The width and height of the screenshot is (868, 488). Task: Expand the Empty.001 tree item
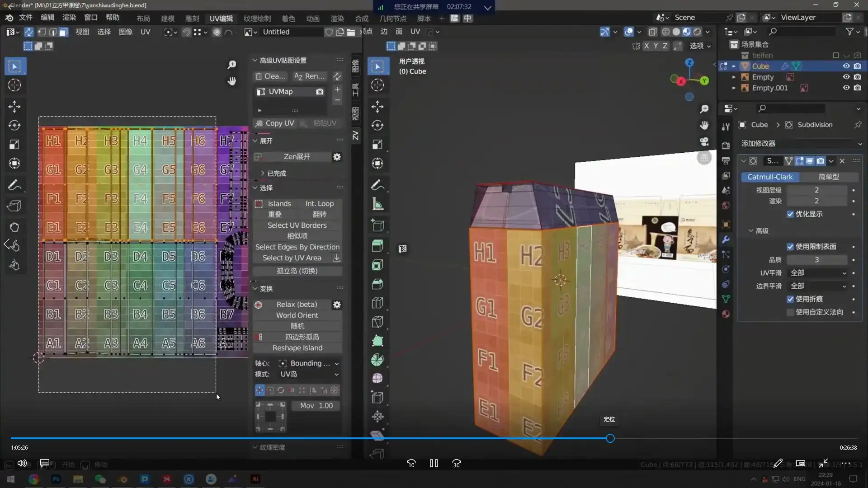734,88
